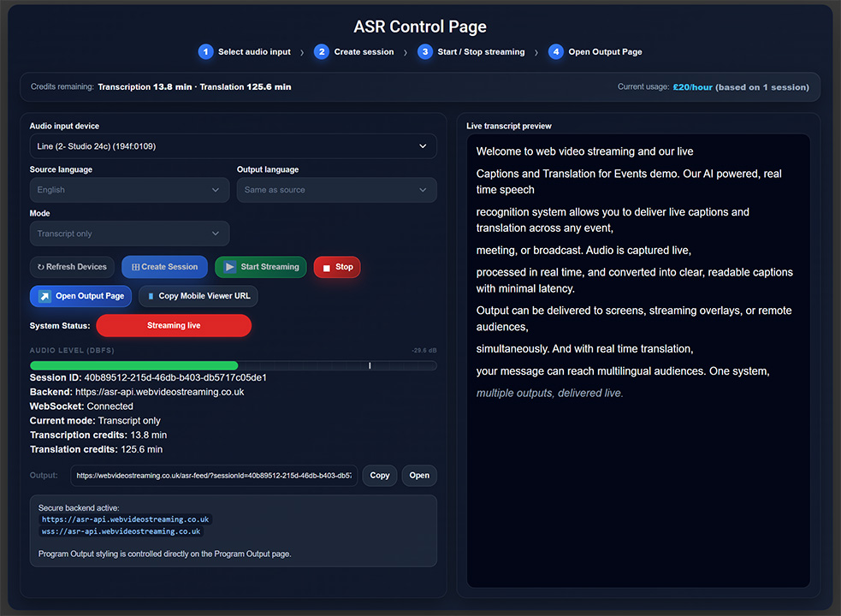Viewport: 841px width, 616px height.
Task: Go to the Open Output Page step label
Action: (605, 52)
